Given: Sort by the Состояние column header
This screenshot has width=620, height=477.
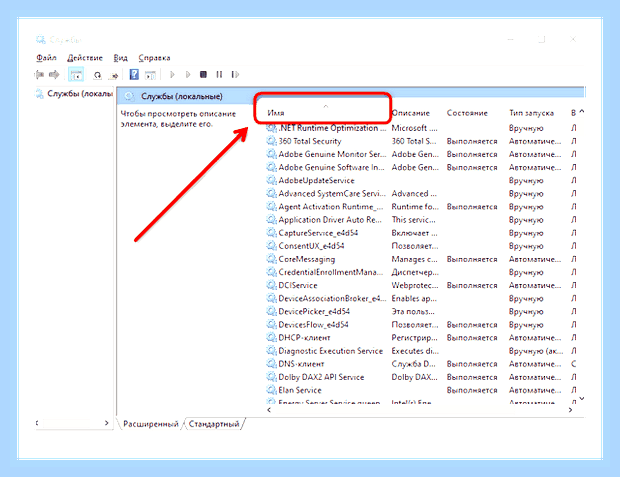Looking at the screenshot, I should [x=467, y=113].
